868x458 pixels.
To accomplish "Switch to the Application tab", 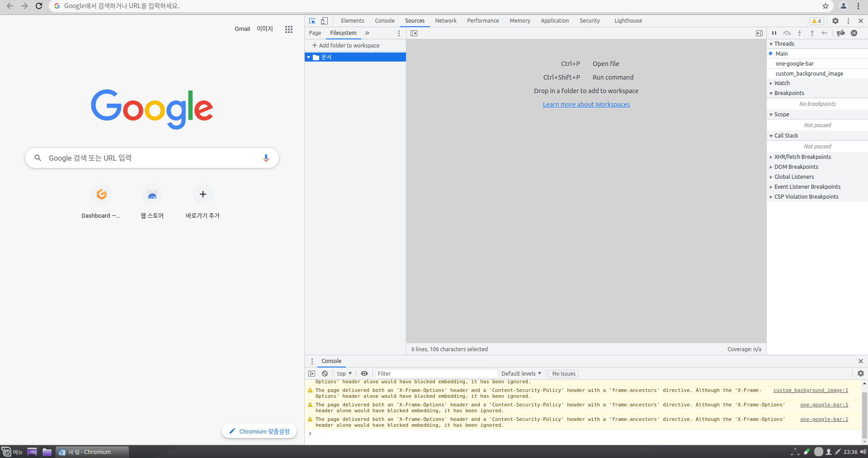I will tap(555, 21).
